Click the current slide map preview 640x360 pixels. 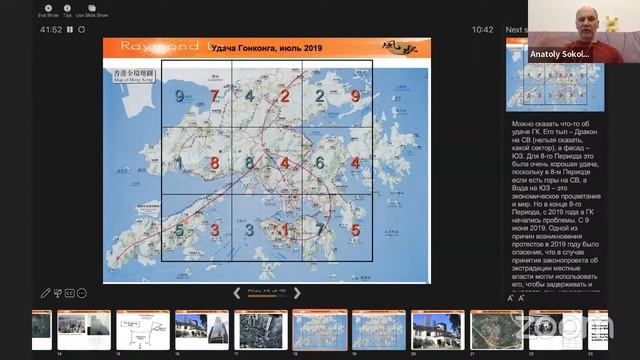[x=267, y=160]
